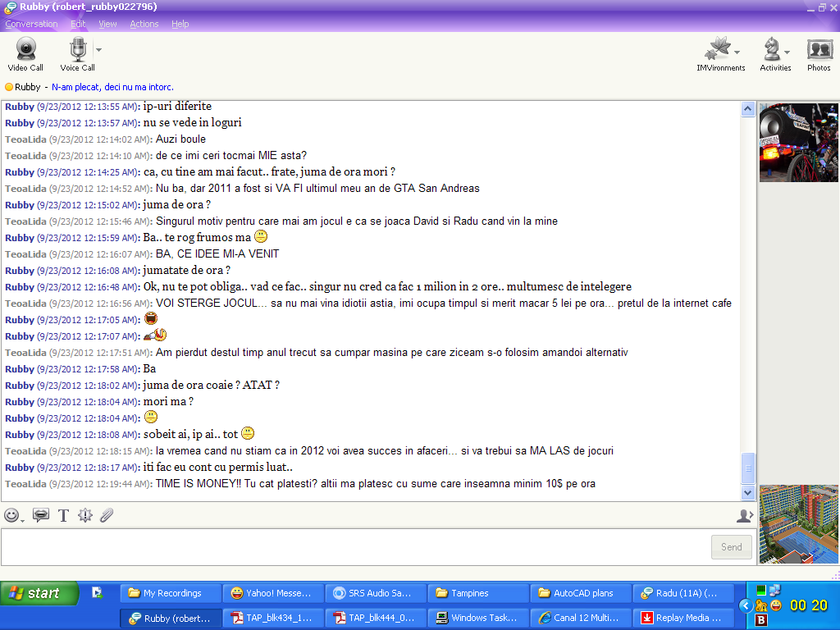Open the Actions menu
This screenshot has width=840, height=630.
(x=144, y=24)
